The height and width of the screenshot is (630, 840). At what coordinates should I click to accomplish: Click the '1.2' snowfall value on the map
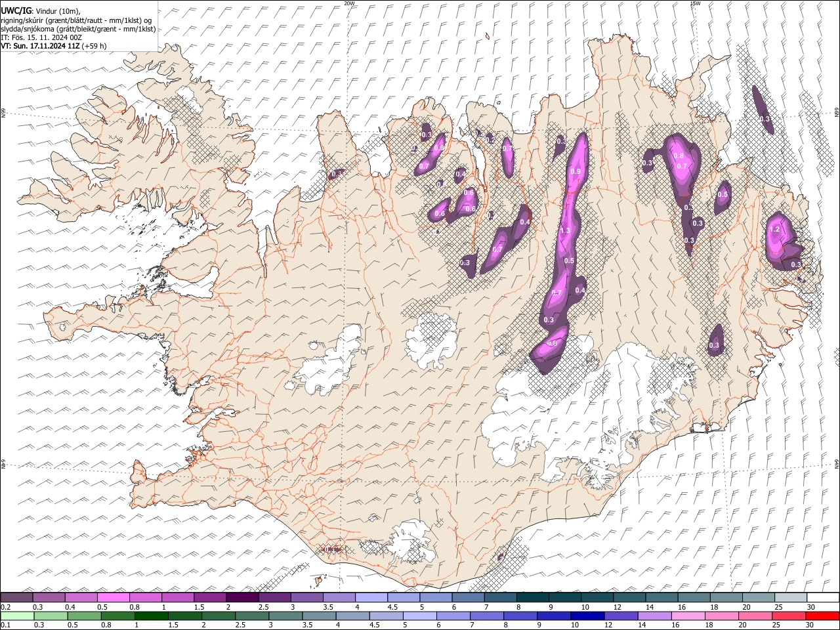774,230
